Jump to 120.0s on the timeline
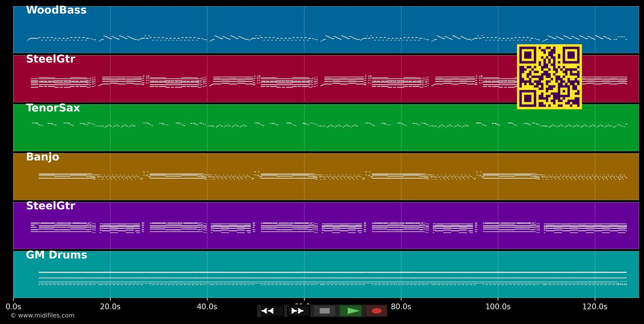Image resolution: width=644 pixels, height=324 pixels. [595, 307]
